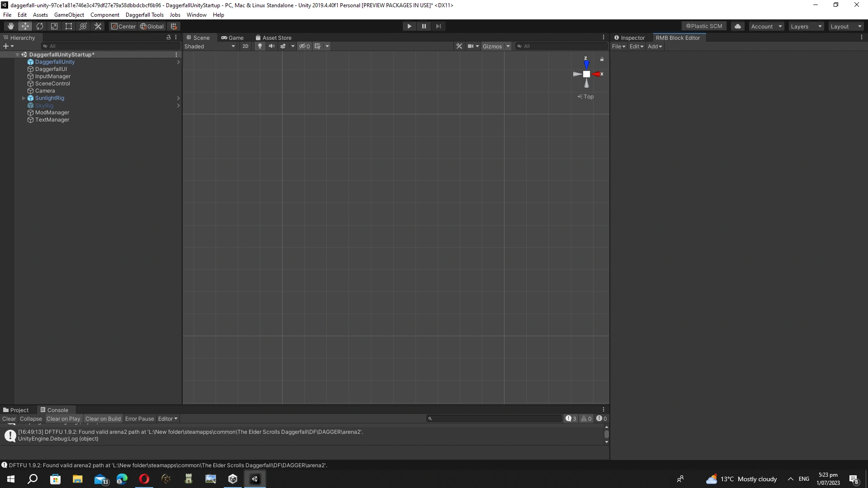Select the Rect transform tool

[x=69, y=26]
